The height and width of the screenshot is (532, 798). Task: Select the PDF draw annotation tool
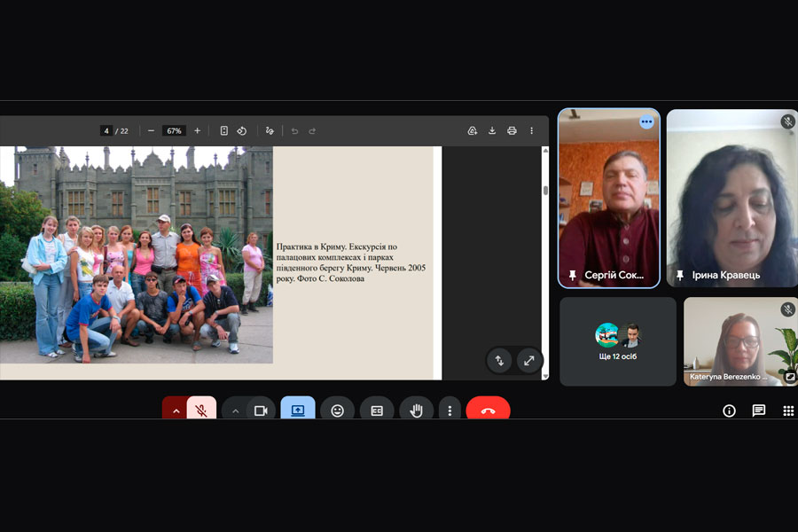[270, 131]
